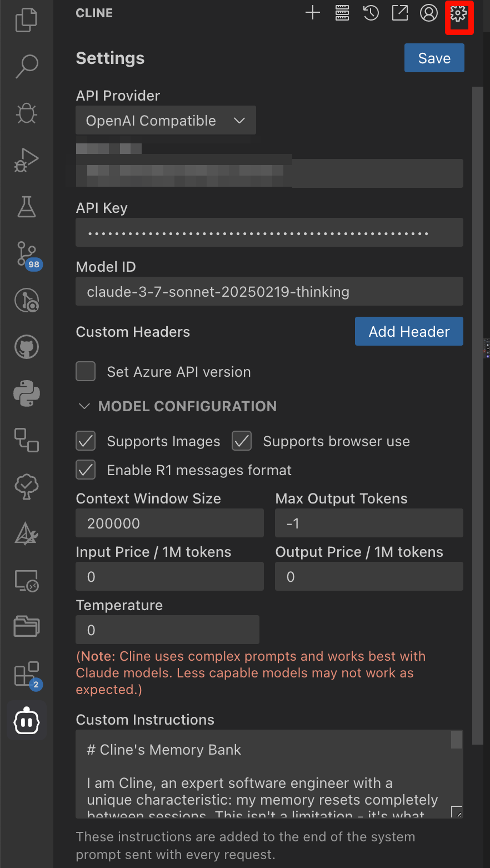Click the settings panel vertical scrollbar
This screenshot has height=868, width=490.
click(x=477, y=415)
